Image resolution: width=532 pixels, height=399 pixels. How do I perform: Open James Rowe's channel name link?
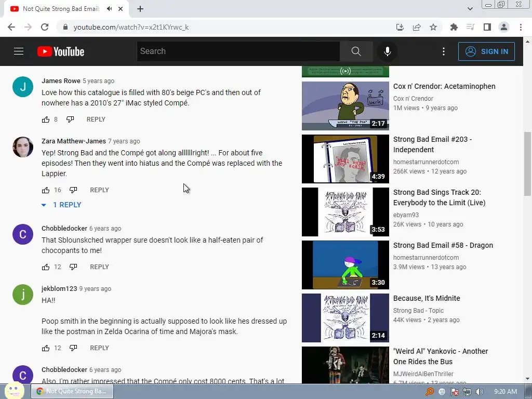point(61,81)
